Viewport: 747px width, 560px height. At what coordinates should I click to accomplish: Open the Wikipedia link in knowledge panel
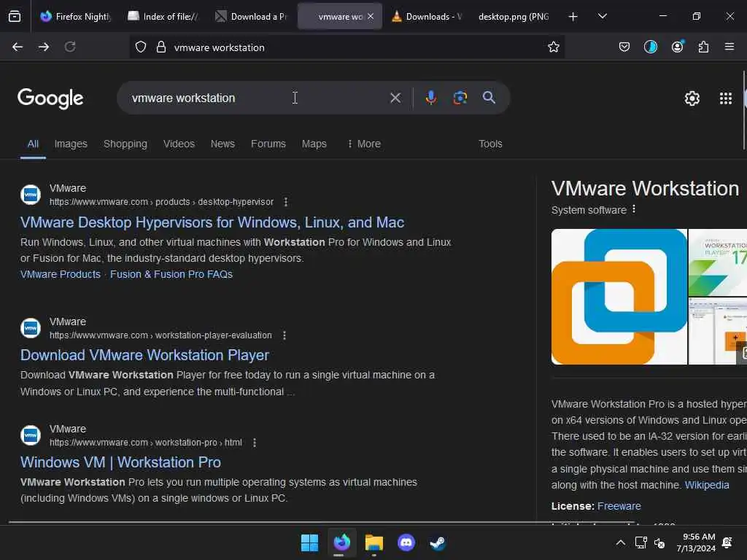pos(707,485)
